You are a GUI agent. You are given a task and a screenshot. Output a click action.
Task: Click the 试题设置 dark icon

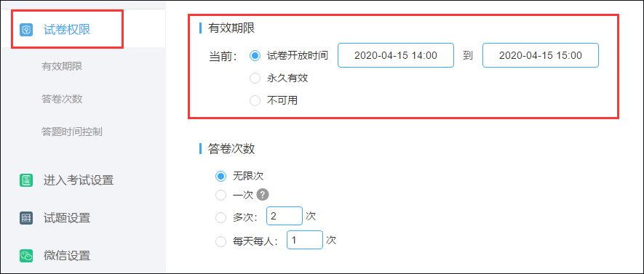[x=26, y=218]
